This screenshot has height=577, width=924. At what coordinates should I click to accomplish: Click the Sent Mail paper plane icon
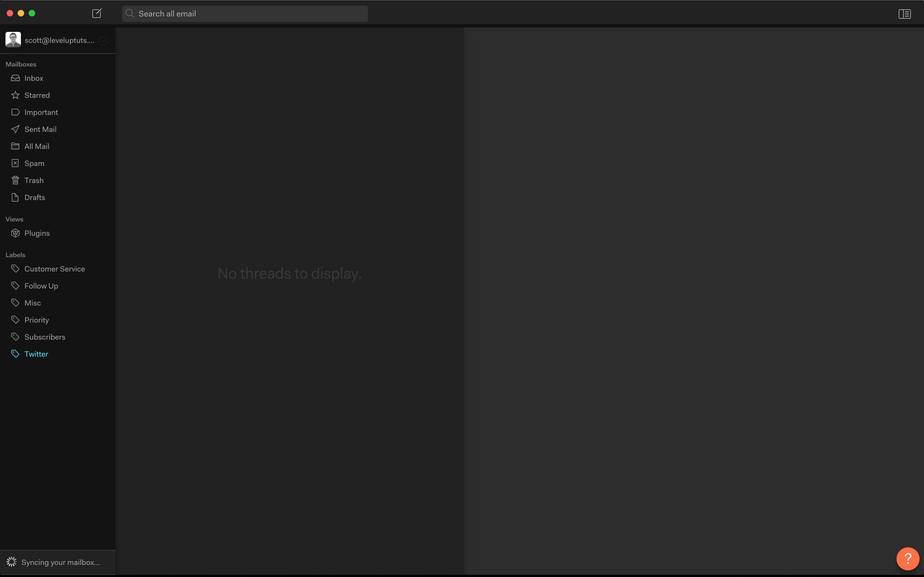pyautogui.click(x=15, y=129)
